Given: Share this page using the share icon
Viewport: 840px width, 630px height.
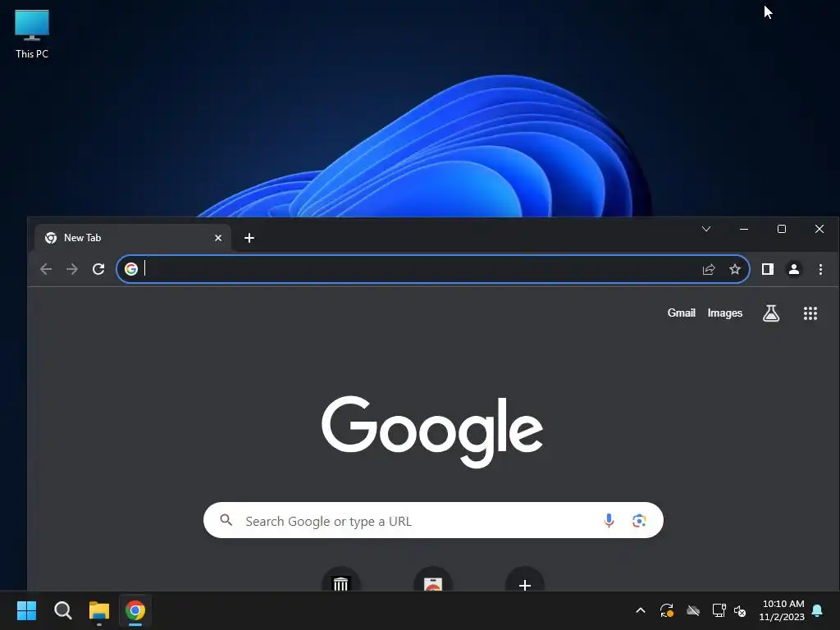Looking at the screenshot, I should 709,269.
